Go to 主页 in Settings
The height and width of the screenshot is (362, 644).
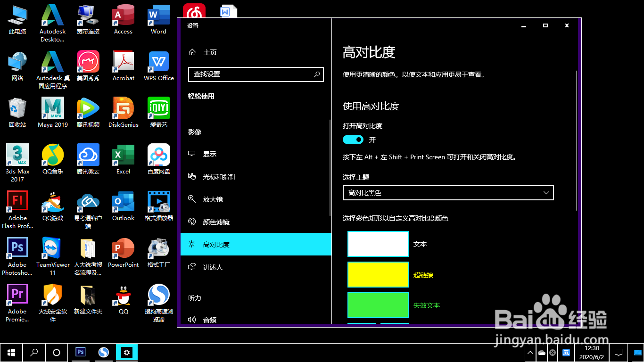pos(210,52)
